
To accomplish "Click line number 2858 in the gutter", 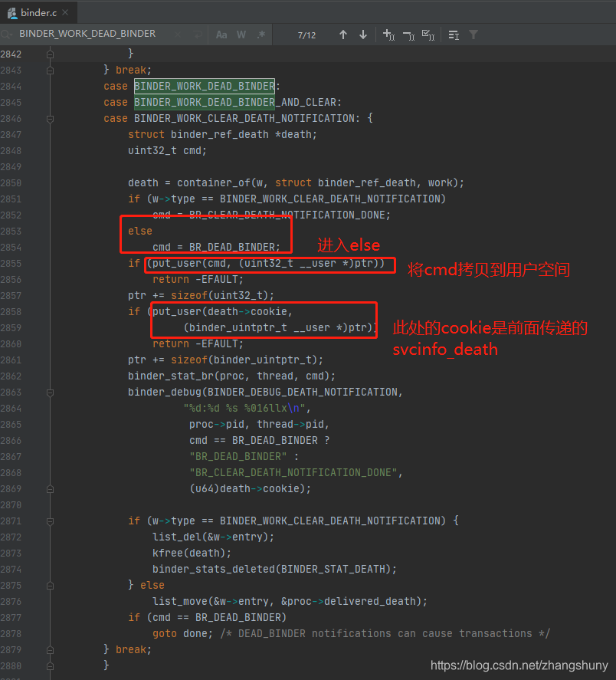I will pos(11,312).
